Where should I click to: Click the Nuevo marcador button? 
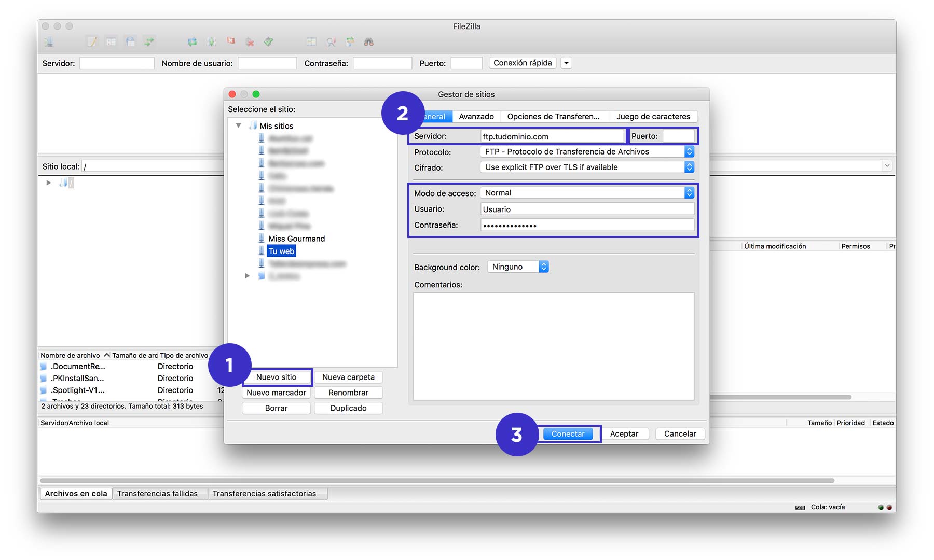(277, 393)
